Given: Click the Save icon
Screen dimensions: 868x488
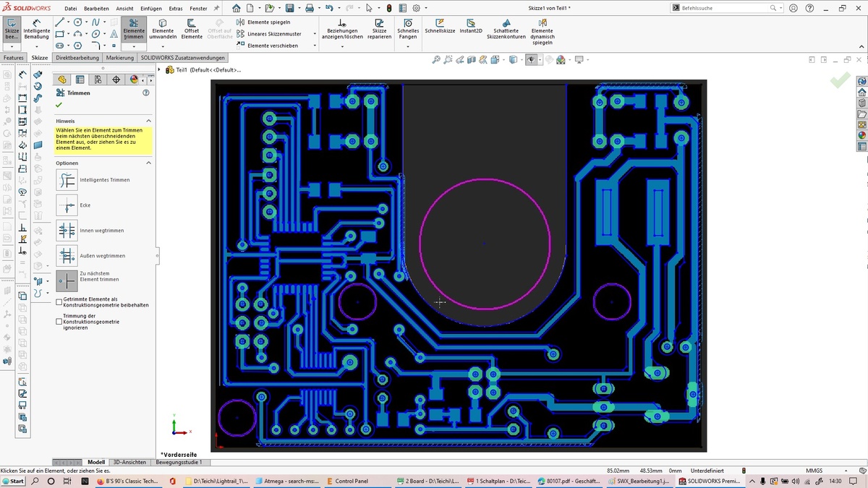Looking at the screenshot, I should 289,9.
